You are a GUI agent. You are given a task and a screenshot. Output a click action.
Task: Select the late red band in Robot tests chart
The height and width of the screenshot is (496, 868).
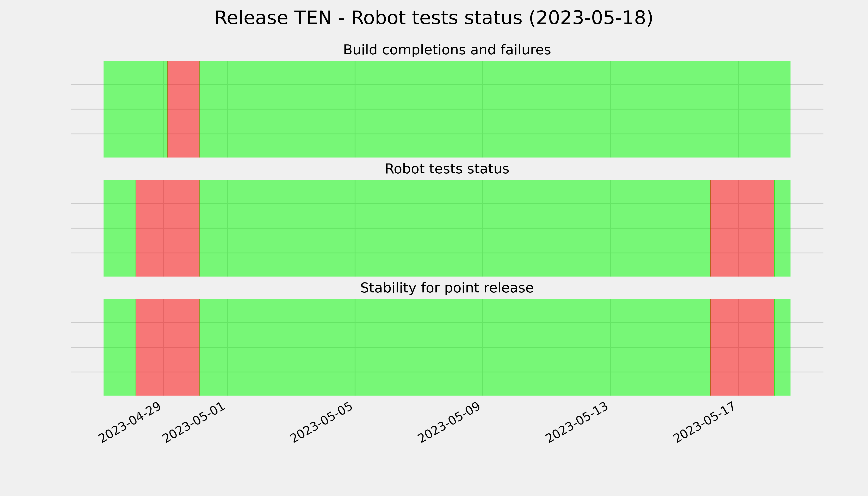(742, 228)
